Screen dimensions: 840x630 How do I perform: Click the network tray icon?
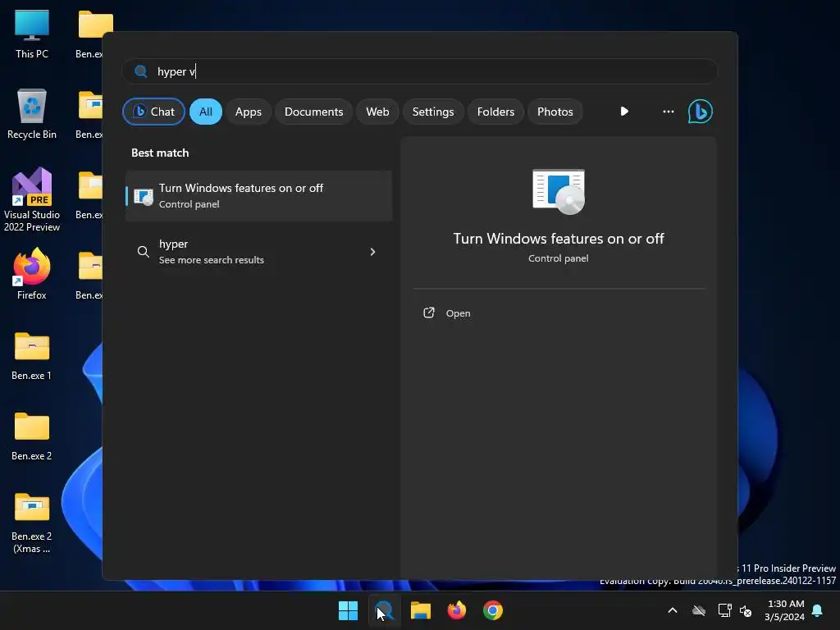click(x=724, y=610)
